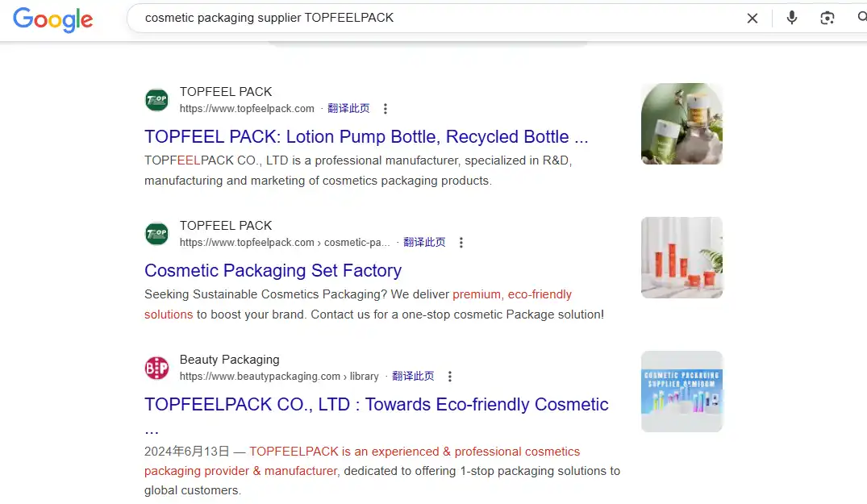Start voice search with the microphone icon

791,18
